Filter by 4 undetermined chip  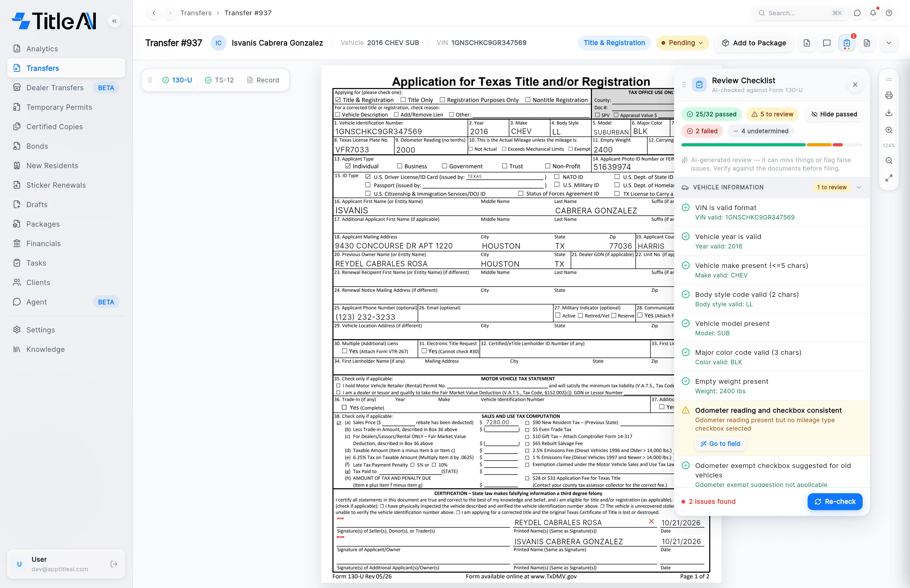[x=760, y=131]
